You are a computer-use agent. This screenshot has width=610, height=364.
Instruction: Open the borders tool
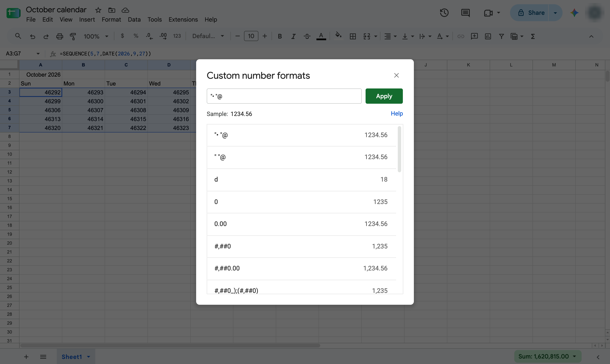[x=353, y=36]
